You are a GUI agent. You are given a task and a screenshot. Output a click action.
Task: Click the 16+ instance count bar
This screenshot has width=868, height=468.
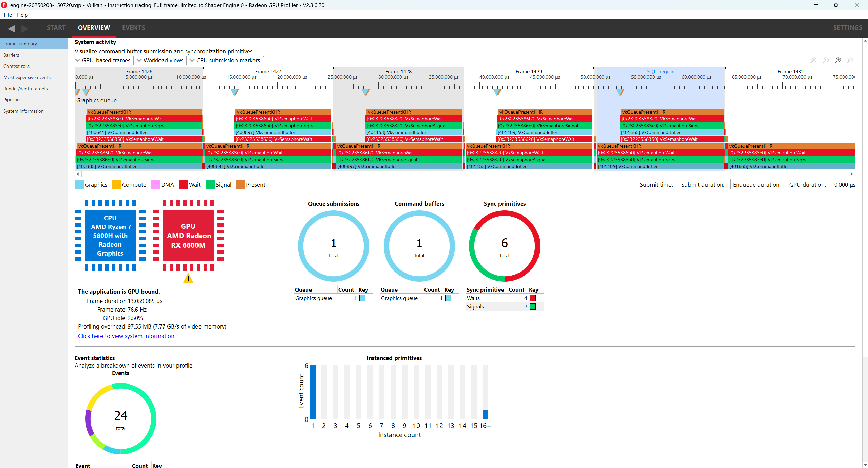(x=485, y=414)
